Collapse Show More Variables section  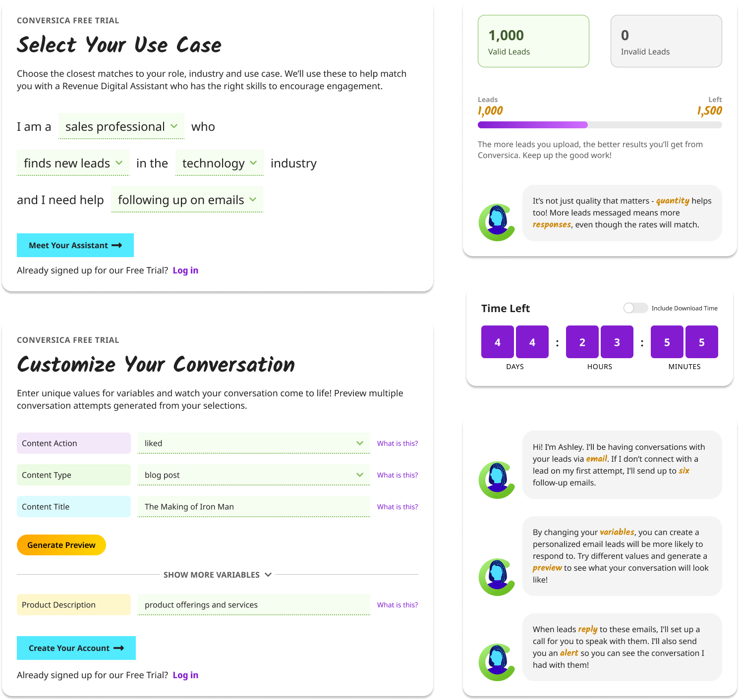pos(218,575)
